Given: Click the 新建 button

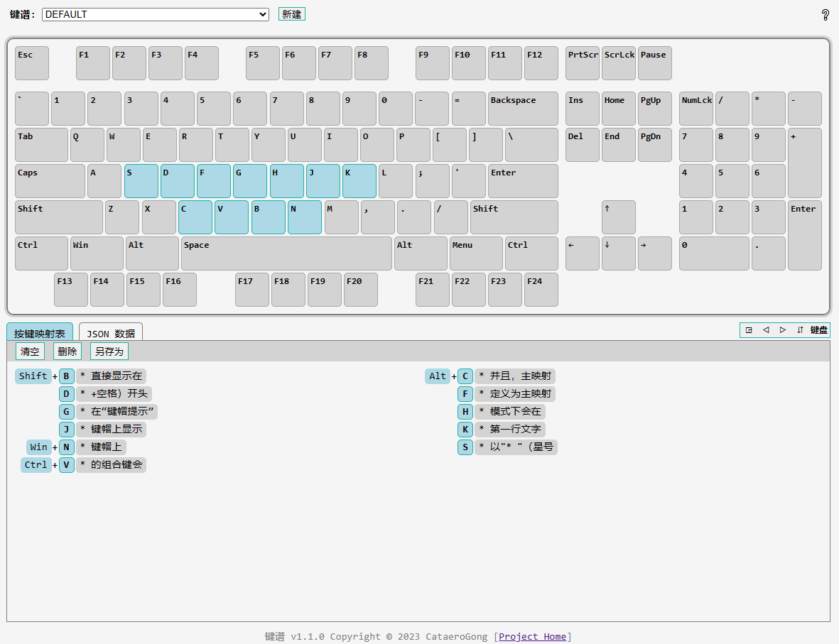Looking at the screenshot, I should (291, 14).
